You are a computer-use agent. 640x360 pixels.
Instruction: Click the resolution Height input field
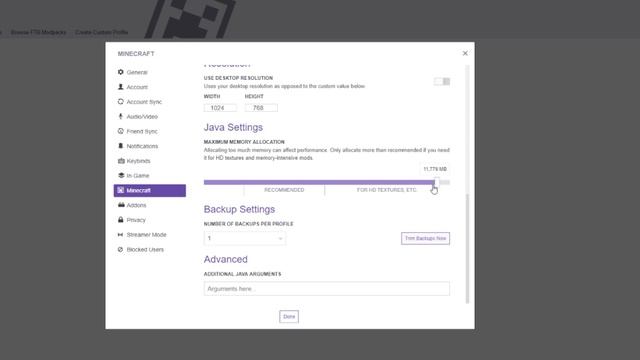[261, 108]
